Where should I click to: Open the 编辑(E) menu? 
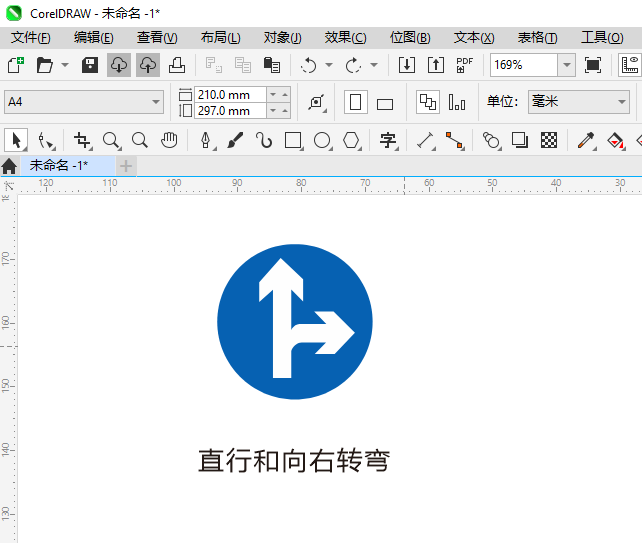tap(94, 38)
